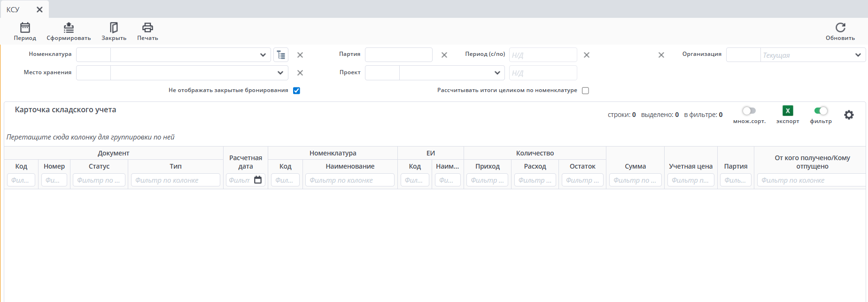Click the Печать printer icon
Viewport: 868px width, 302px height.
tap(147, 28)
